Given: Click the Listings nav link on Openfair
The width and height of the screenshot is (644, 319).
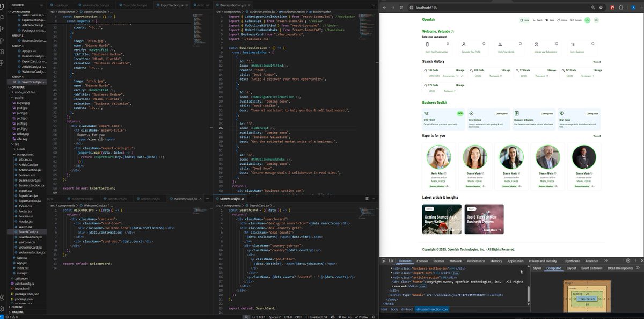Looking at the screenshot, I should pos(562,20).
